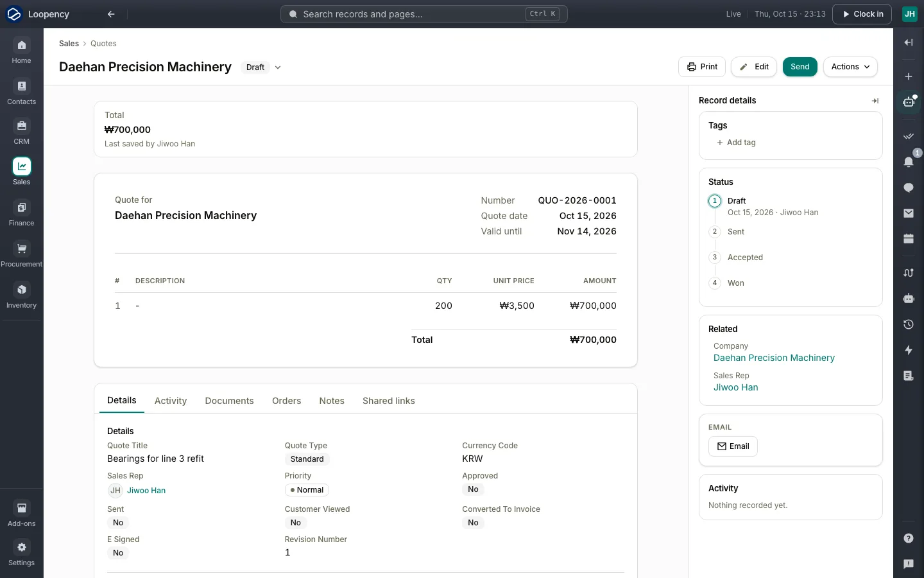The width and height of the screenshot is (924, 578).
Task: Open the help question mark icon
Action: [909, 538]
